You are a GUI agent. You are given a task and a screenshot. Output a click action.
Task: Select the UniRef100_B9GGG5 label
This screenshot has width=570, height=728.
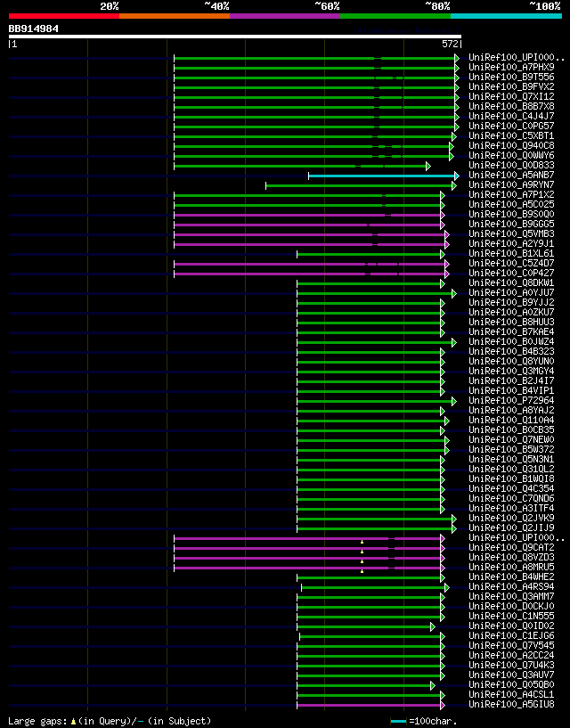click(511, 225)
